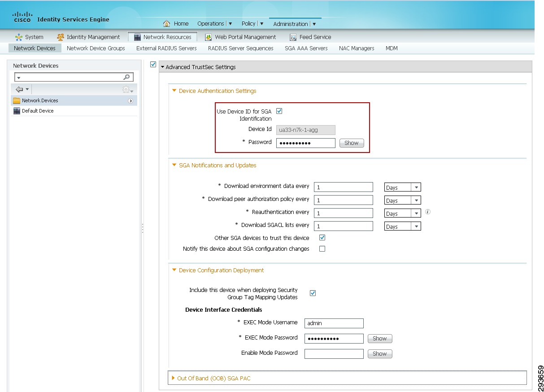Switch to Network Device Groups tab
Viewport: 544px width, 392px height.
[96, 48]
